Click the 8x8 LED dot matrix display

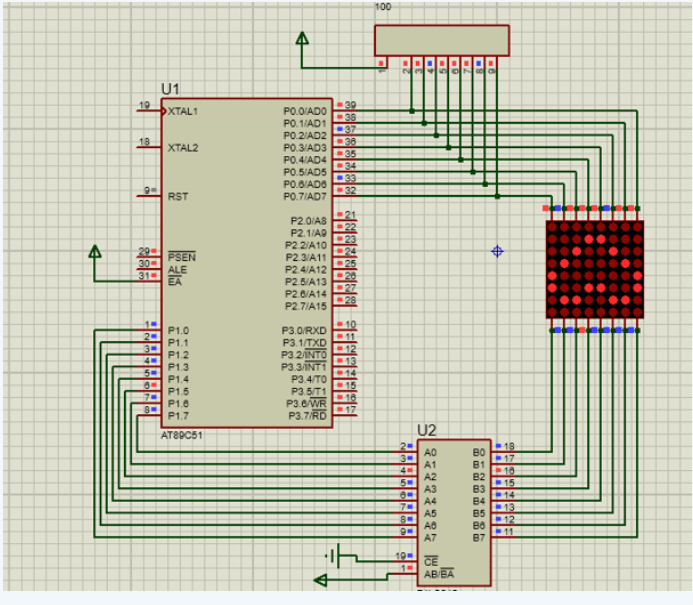click(x=594, y=269)
